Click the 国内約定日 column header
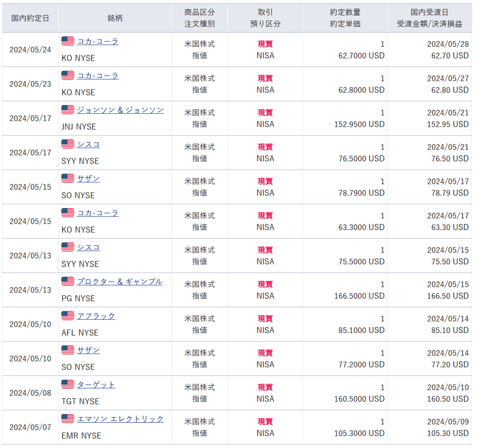 coord(30,18)
